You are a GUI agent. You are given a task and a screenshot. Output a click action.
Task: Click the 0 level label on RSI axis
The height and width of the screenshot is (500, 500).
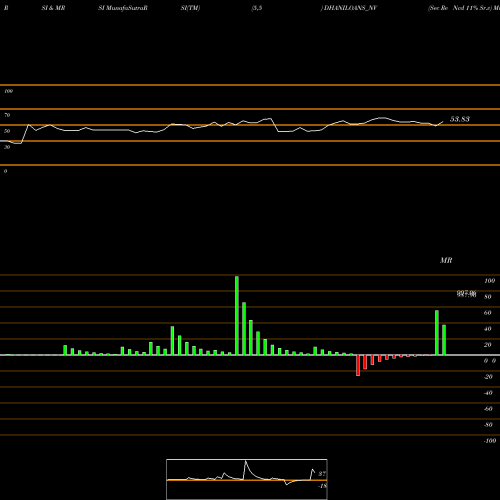[x=5, y=171]
